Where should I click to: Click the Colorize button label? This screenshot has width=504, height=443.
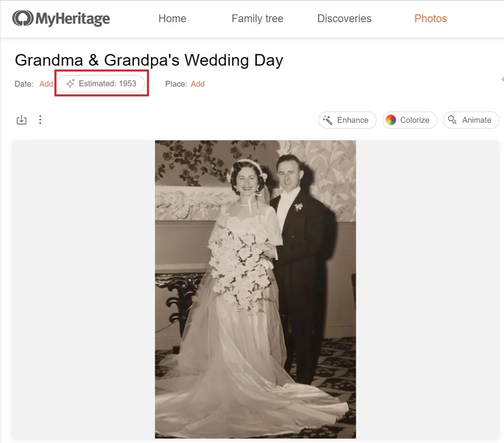pyautogui.click(x=415, y=120)
